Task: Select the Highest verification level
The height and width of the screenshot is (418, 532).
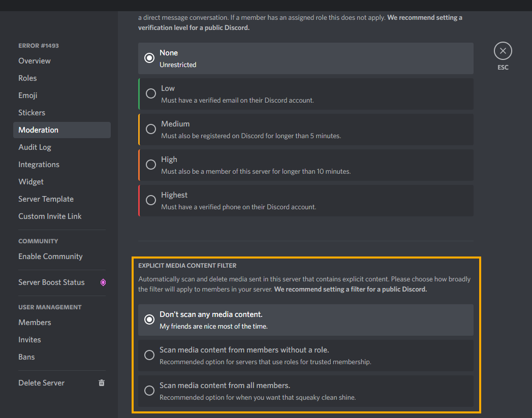Action: [306, 201]
